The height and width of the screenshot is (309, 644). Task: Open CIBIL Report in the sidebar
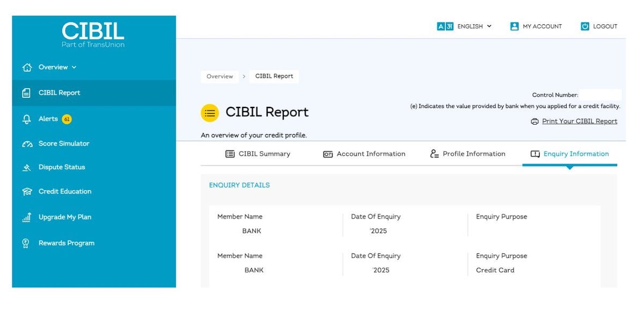pos(94,93)
